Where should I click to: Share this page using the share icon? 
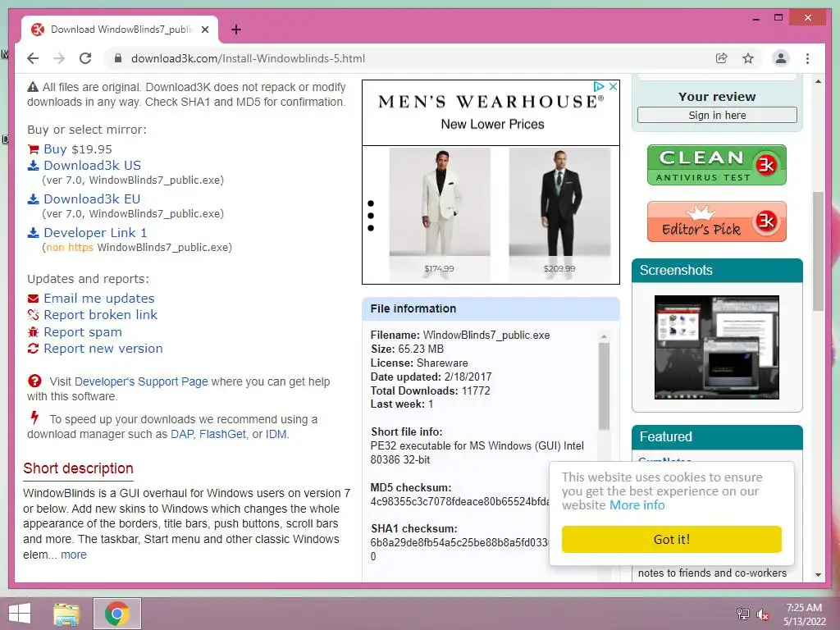[722, 58]
